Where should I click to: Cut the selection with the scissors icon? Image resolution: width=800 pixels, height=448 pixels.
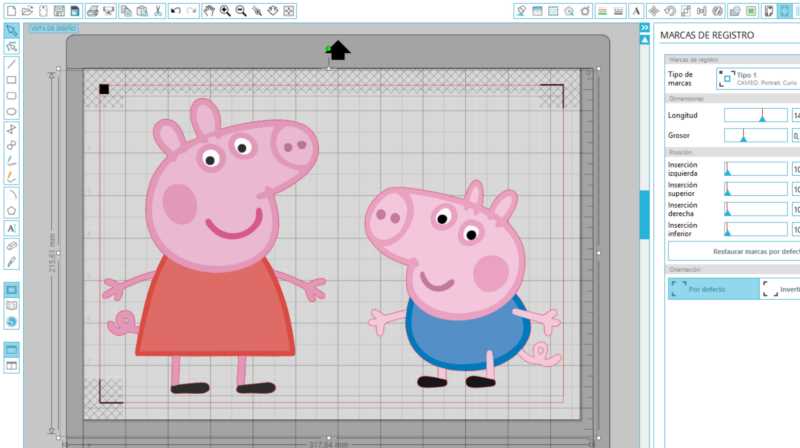158,11
